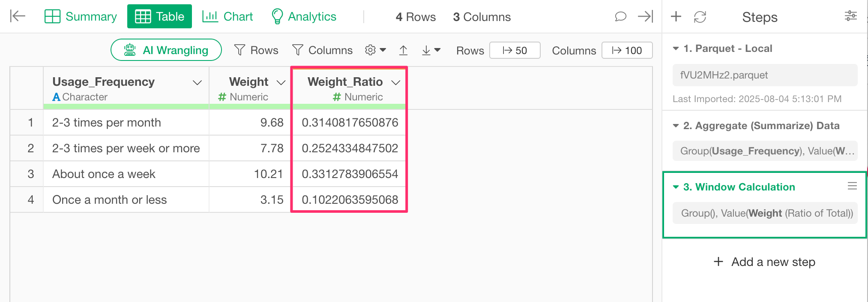Open the download arrow dropdown

point(431,51)
